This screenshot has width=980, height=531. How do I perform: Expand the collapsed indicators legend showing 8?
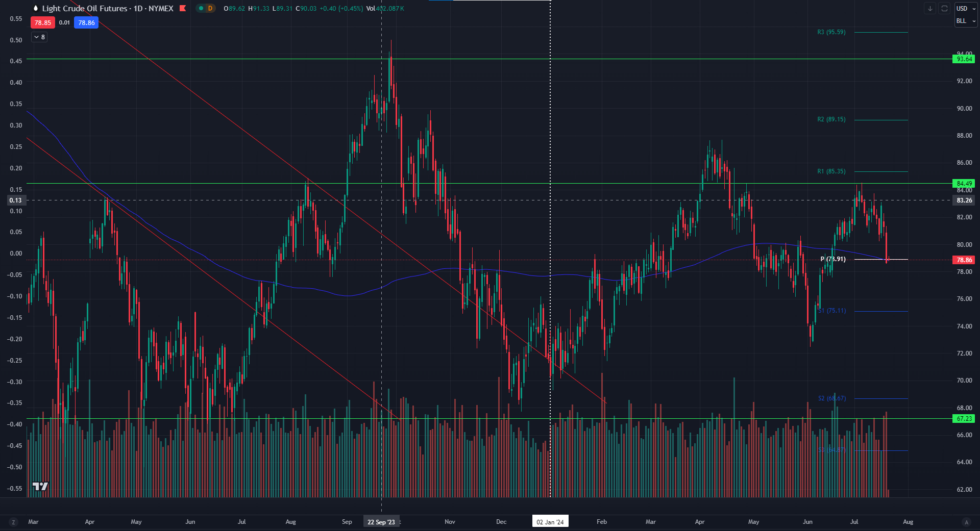click(39, 37)
